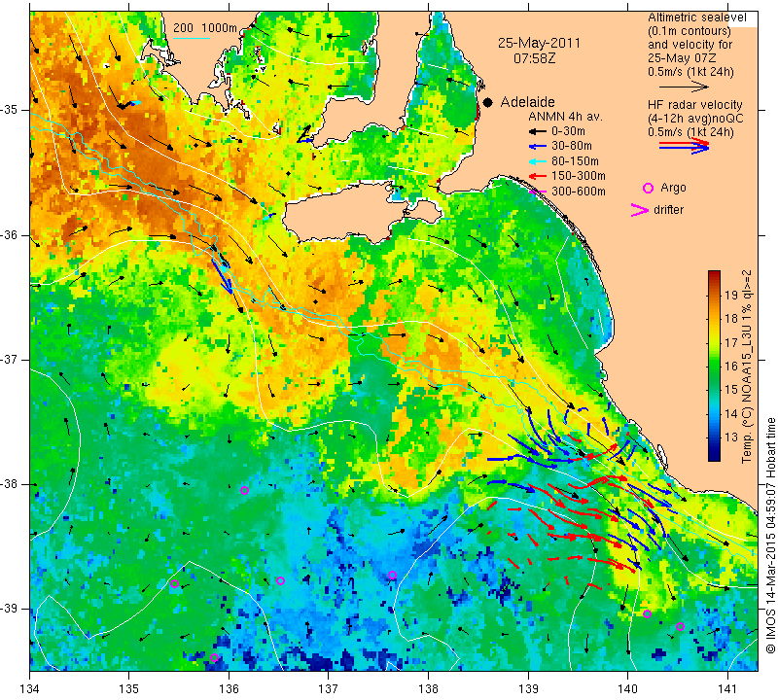Click the dark red top of temperature colorbar

pos(714,275)
